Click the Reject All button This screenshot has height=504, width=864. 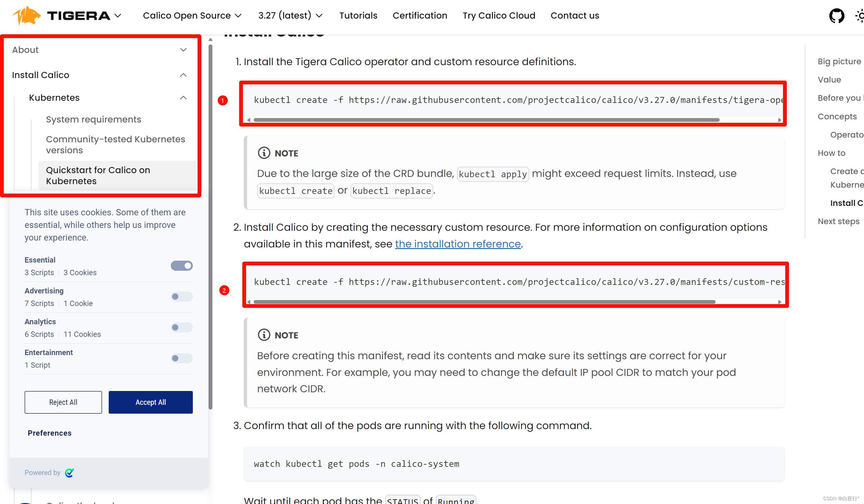tap(63, 402)
